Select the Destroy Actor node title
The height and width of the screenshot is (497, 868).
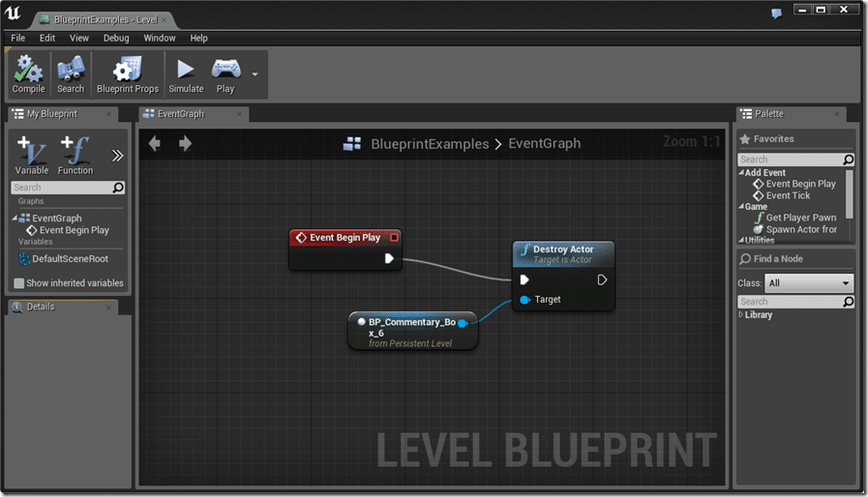(x=563, y=249)
